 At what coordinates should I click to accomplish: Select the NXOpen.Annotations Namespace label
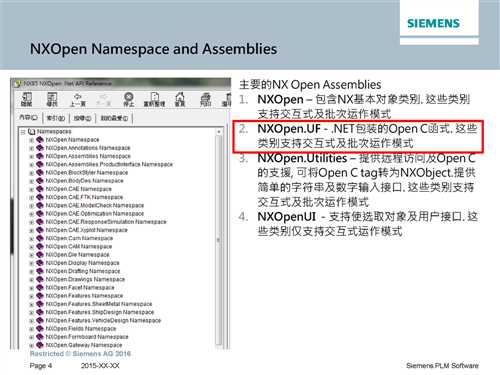[x=88, y=148]
